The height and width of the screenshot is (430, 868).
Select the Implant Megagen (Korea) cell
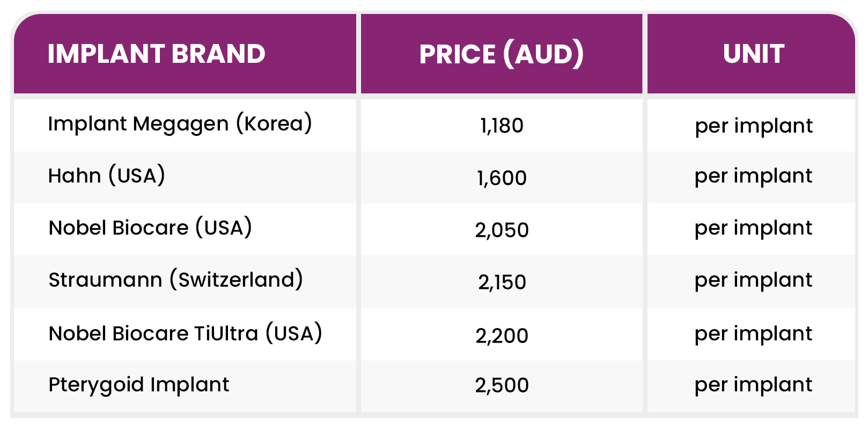click(x=180, y=124)
